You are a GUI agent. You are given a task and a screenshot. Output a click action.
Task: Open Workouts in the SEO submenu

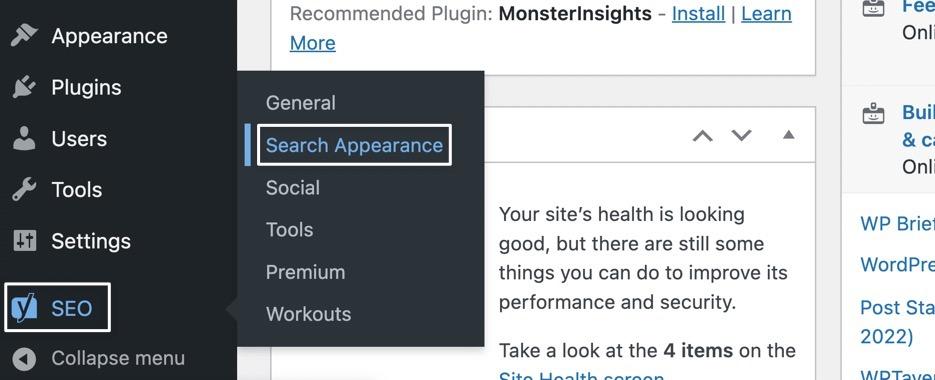click(308, 314)
